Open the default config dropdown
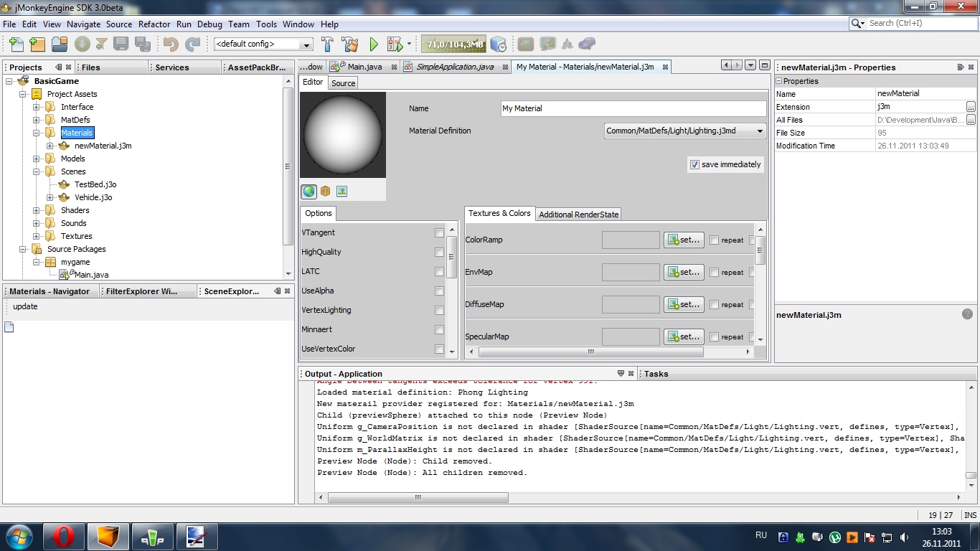 tap(307, 44)
